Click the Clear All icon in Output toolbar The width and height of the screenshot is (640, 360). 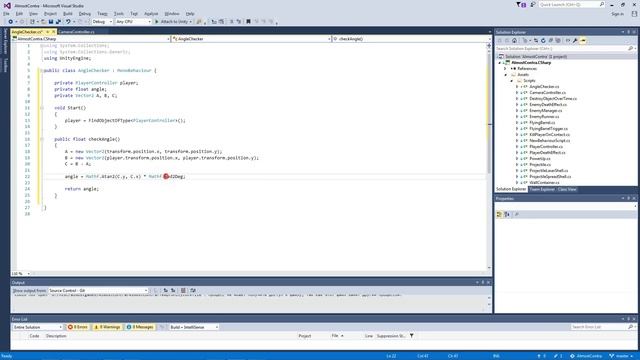click(183, 291)
